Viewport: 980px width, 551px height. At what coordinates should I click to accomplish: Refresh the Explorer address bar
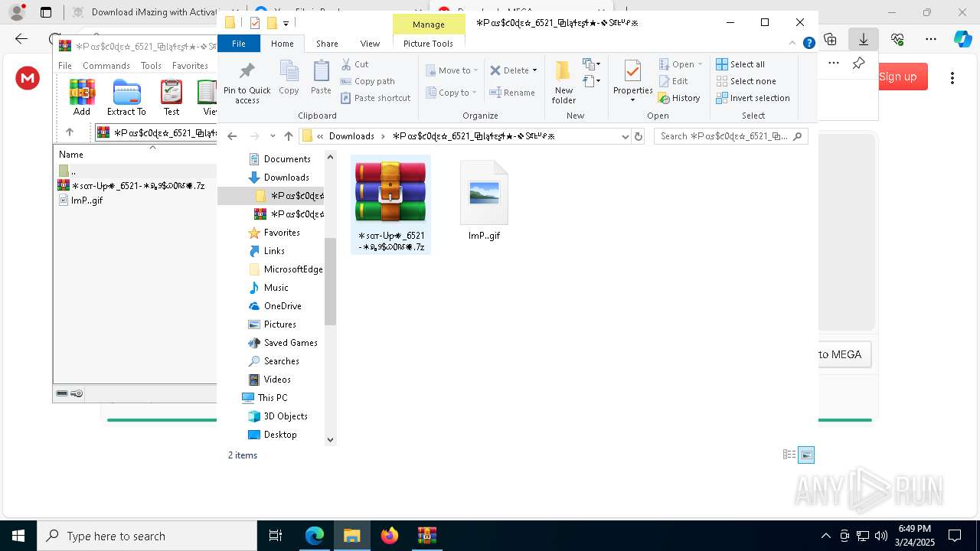click(x=639, y=136)
